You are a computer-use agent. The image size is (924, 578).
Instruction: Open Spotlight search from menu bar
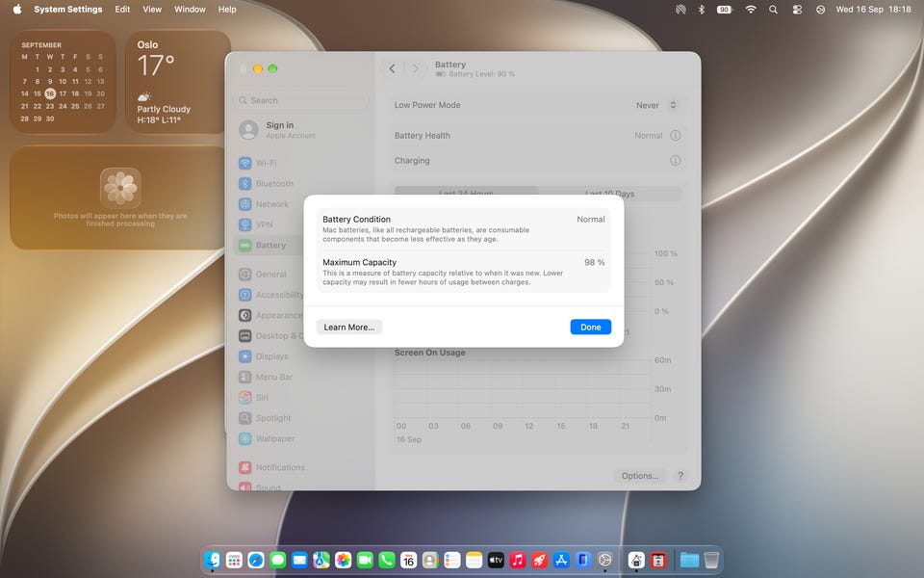click(x=773, y=10)
